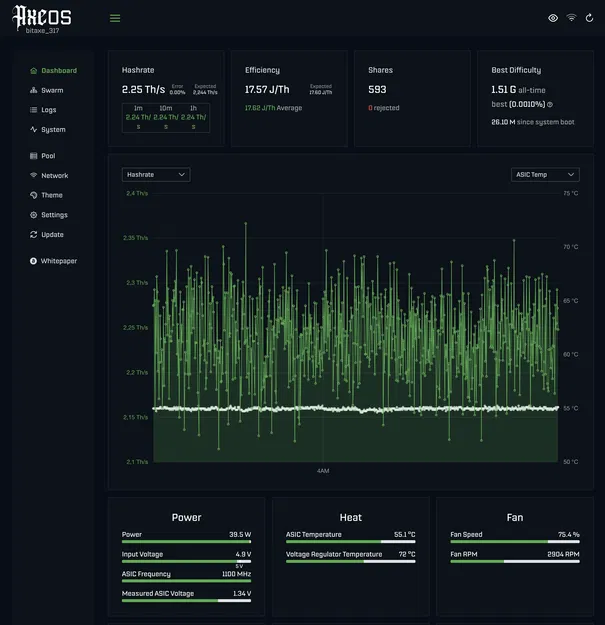This screenshot has height=625, width=605.
Task: Go to the Swarm section
Action: [52, 90]
